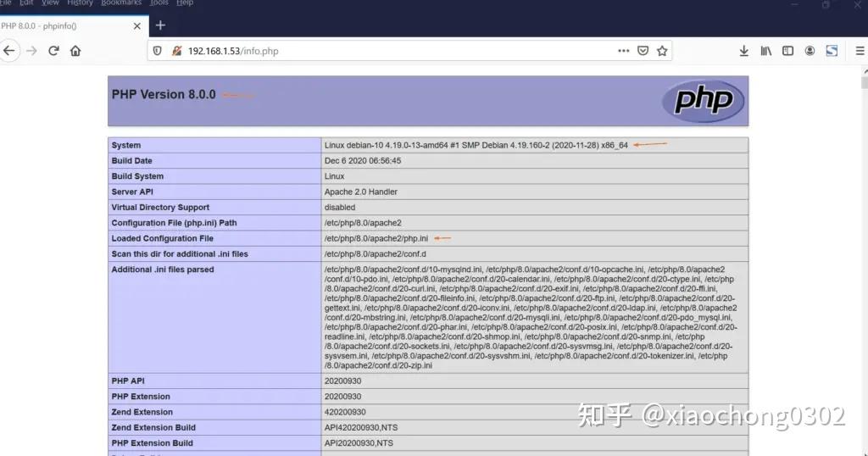Image resolution: width=868 pixels, height=456 pixels.
Task: Open a new tab with plus button
Action: point(160,25)
